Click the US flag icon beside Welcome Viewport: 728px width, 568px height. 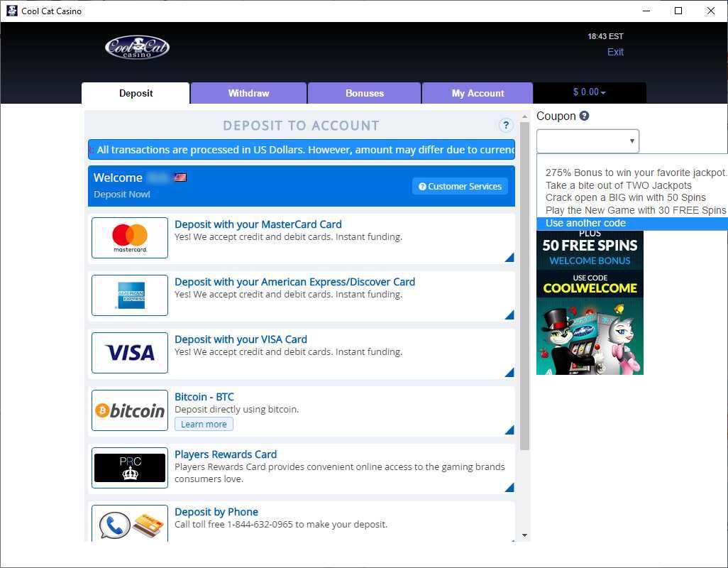tap(180, 177)
